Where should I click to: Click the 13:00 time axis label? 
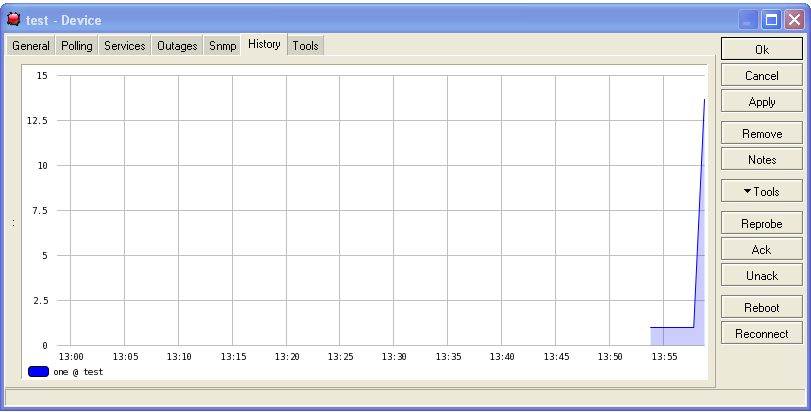71,357
